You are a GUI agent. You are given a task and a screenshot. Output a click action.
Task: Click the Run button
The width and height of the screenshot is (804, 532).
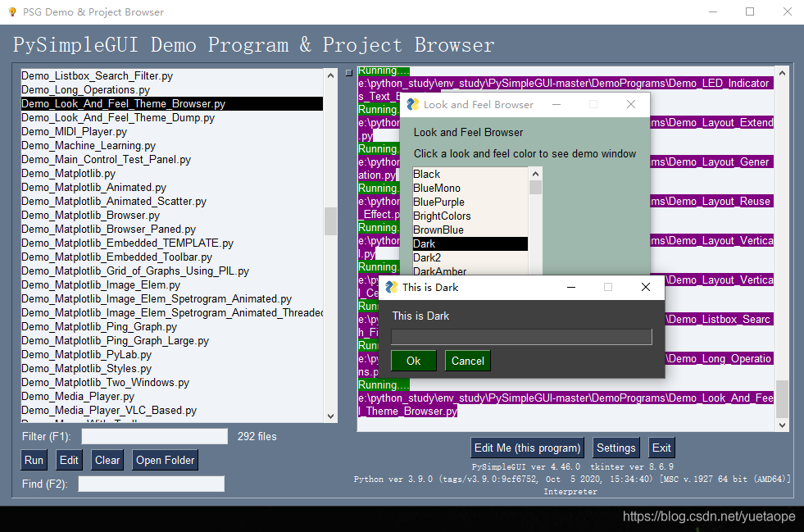point(34,460)
